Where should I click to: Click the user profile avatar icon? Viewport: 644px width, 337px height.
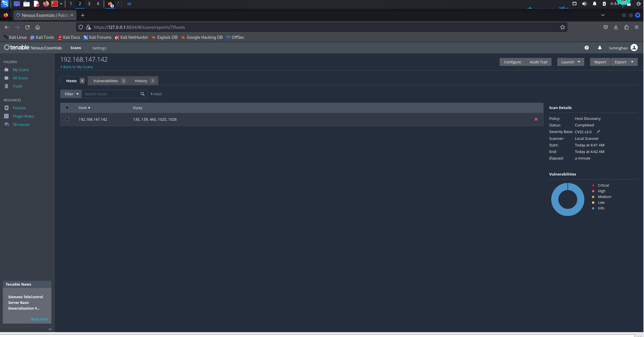634,48
